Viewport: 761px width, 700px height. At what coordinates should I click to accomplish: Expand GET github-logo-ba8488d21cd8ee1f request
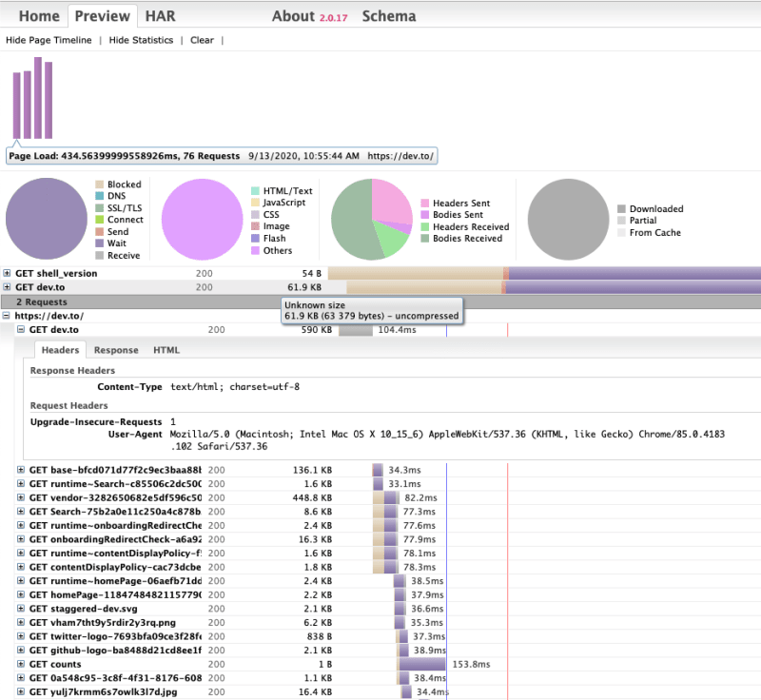point(21,650)
